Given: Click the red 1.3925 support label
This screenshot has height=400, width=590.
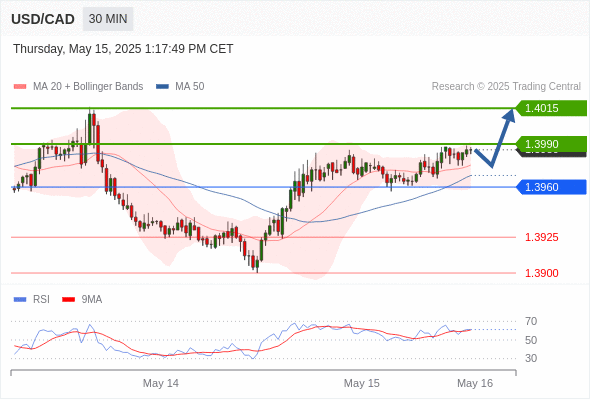Looking at the screenshot, I should [x=541, y=237].
